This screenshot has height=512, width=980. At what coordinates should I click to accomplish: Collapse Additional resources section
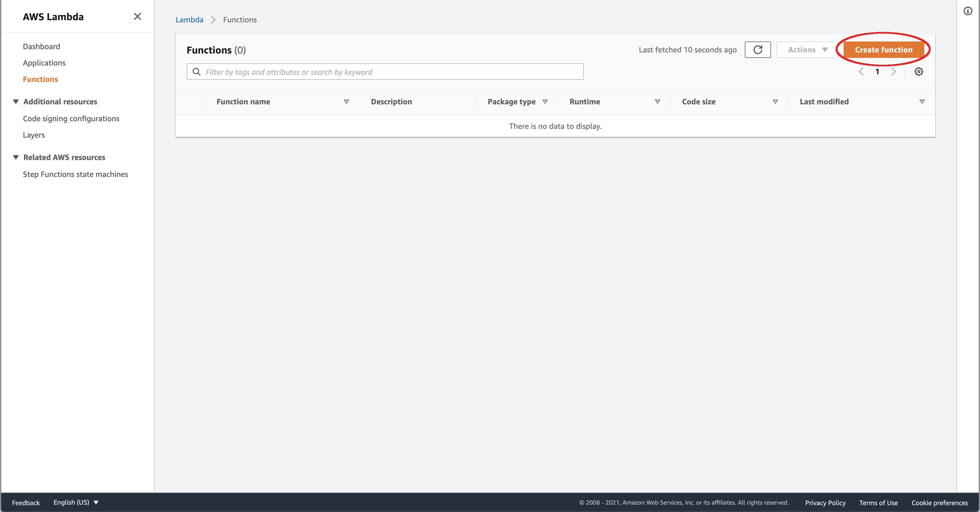pyautogui.click(x=16, y=102)
